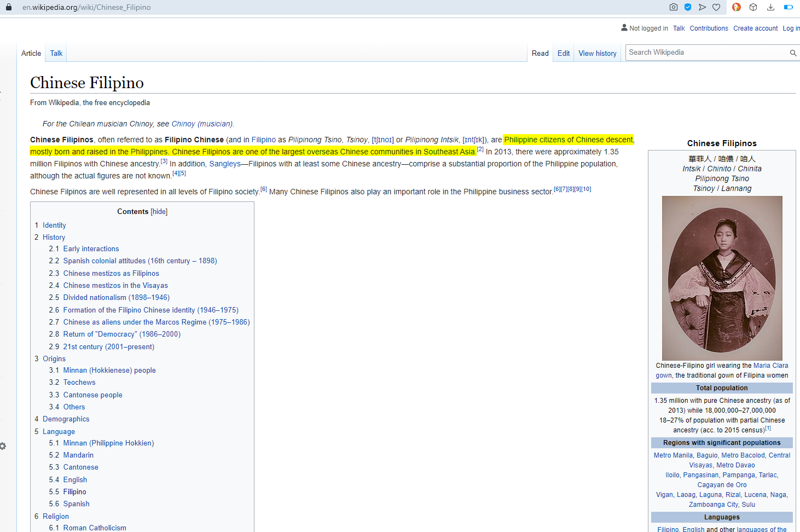Open the DuckDuckGo extension icon
Image resolution: width=800 pixels, height=532 pixels.
pyautogui.click(x=737, y=7)
